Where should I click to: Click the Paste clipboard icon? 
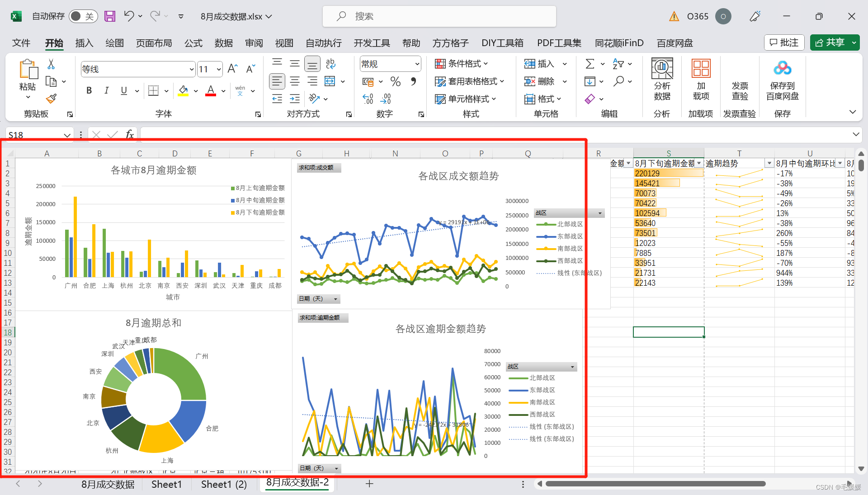[28, 69]
